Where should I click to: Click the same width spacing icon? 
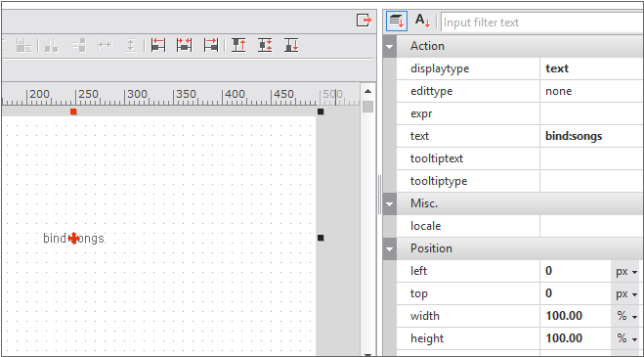[x=105, y=45]
